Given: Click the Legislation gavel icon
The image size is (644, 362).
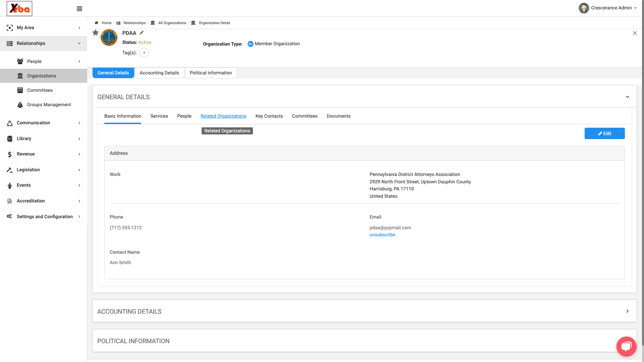Looking at the screenshot, I should [10, 170].
